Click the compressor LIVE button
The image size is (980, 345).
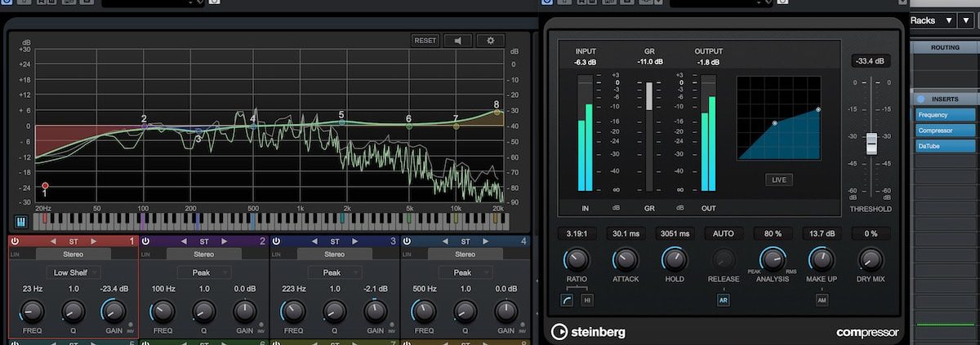tap(778, 179)
